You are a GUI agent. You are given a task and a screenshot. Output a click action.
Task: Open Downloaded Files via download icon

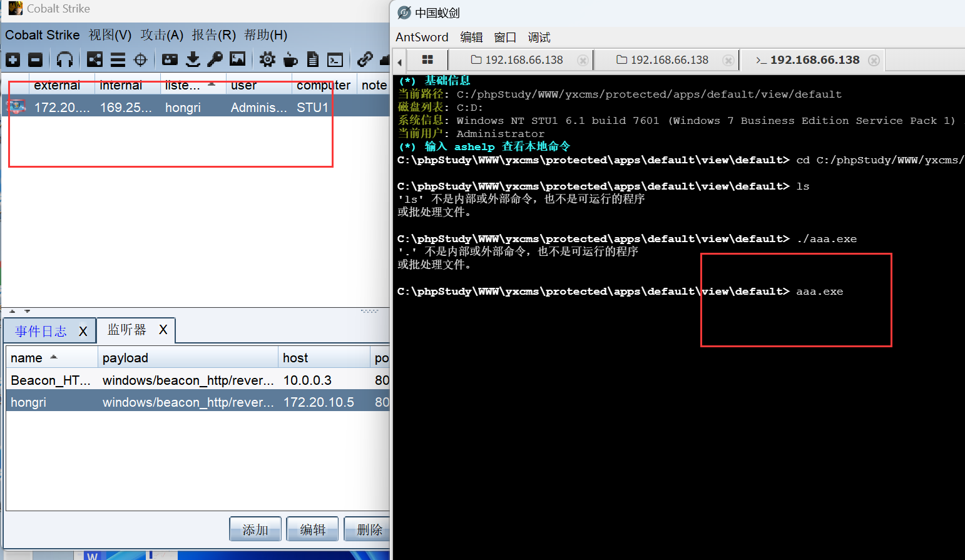[193, 60]
